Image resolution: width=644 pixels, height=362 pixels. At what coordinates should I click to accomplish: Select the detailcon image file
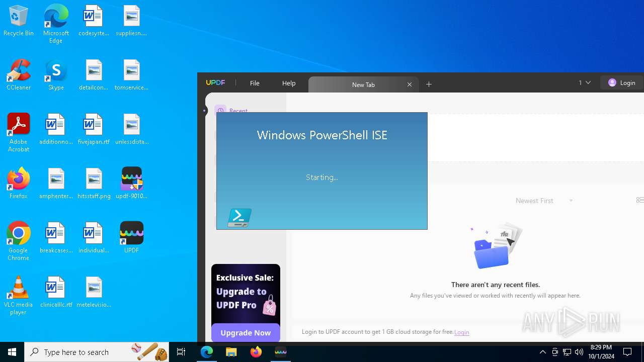coord(94,75)
